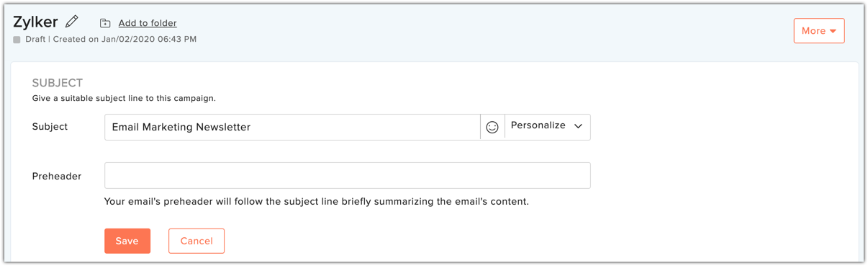Expand the Personalize dropdown
The image size is (868, 266).
tap(548, 127)
